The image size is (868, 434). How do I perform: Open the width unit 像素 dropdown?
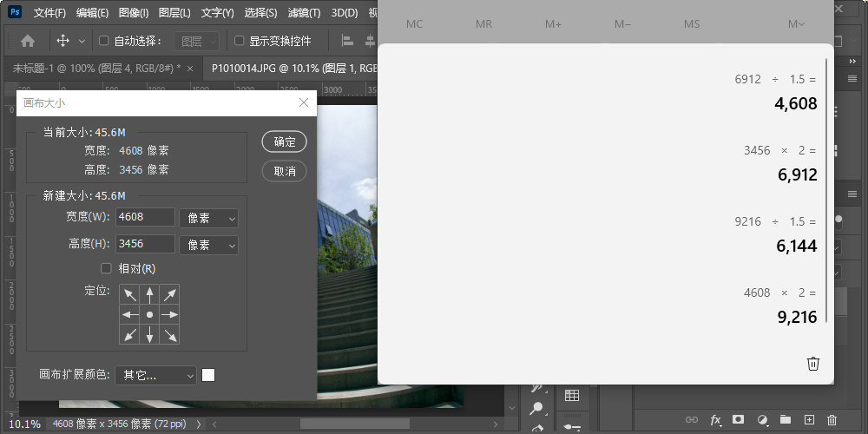208,219
